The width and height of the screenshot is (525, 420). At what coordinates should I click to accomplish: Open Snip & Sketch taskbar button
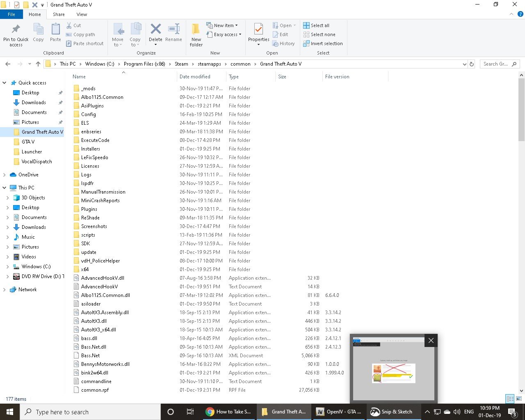[x=394, y=412]
